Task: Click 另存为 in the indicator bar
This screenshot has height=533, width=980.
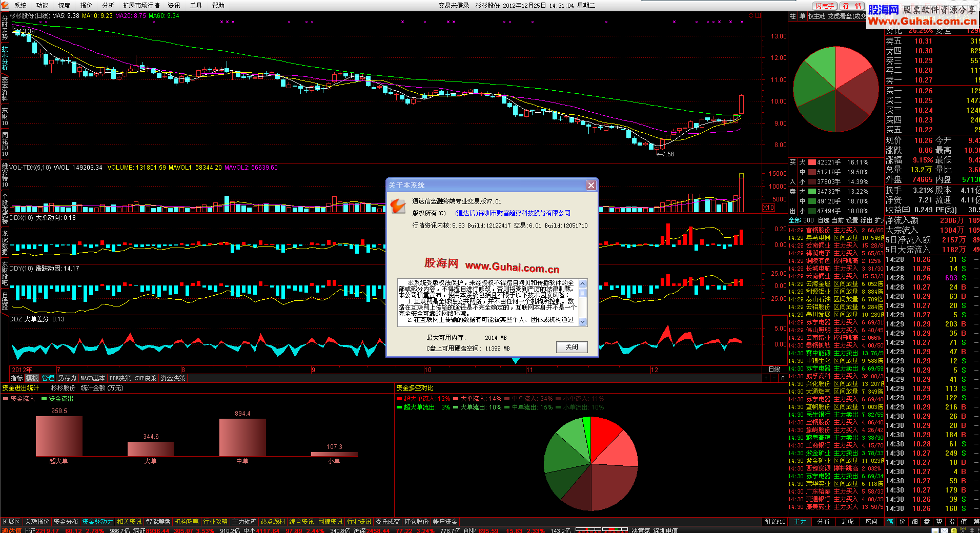Action: [67, 378]
